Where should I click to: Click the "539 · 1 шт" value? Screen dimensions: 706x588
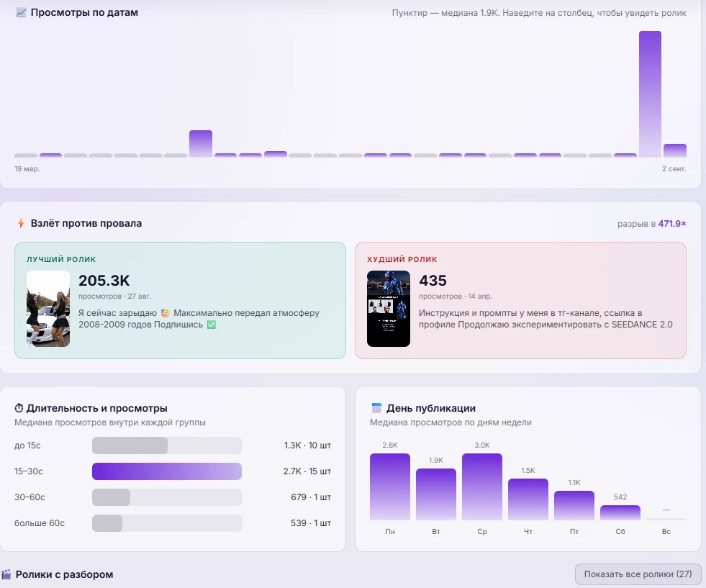[311, 523]
